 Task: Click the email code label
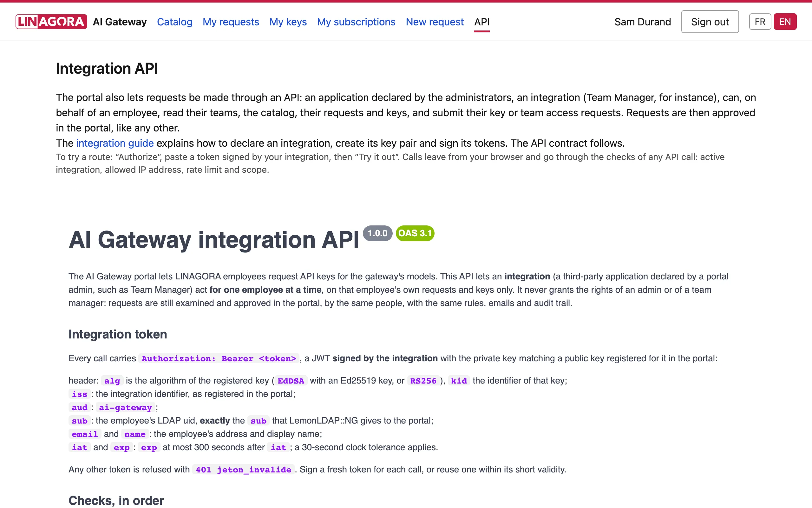[x=85, y=434]
